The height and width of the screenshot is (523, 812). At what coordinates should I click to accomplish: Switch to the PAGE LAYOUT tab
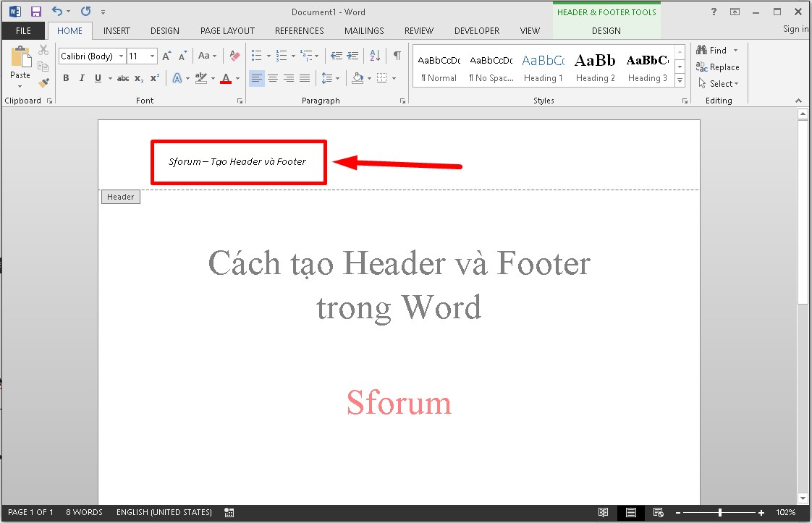[227, 30]
